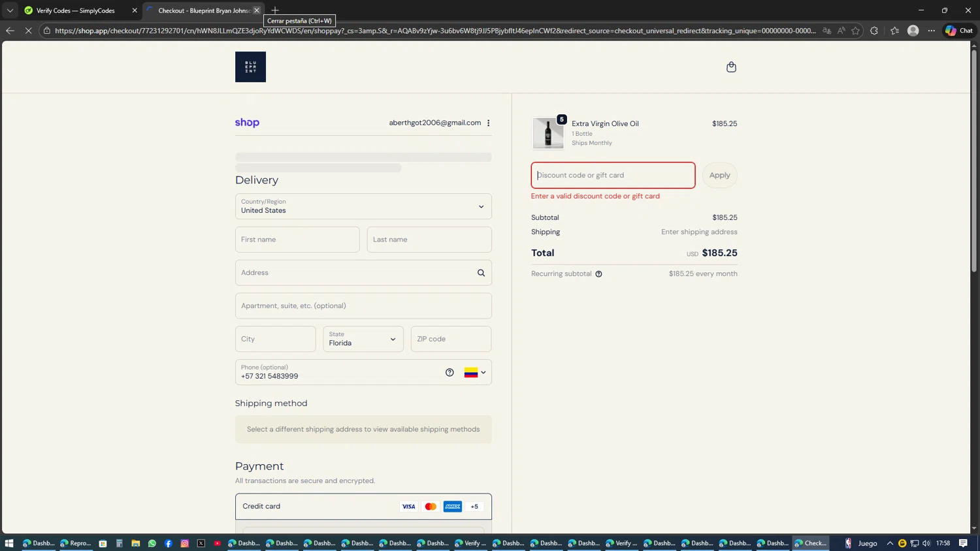Show hidden system tray icons
980x551 pixels.
pyautogui.click(x=890, y=543)
